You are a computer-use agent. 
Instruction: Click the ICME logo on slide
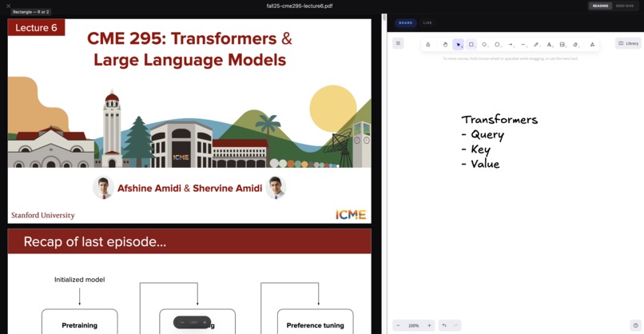point(351,214)
